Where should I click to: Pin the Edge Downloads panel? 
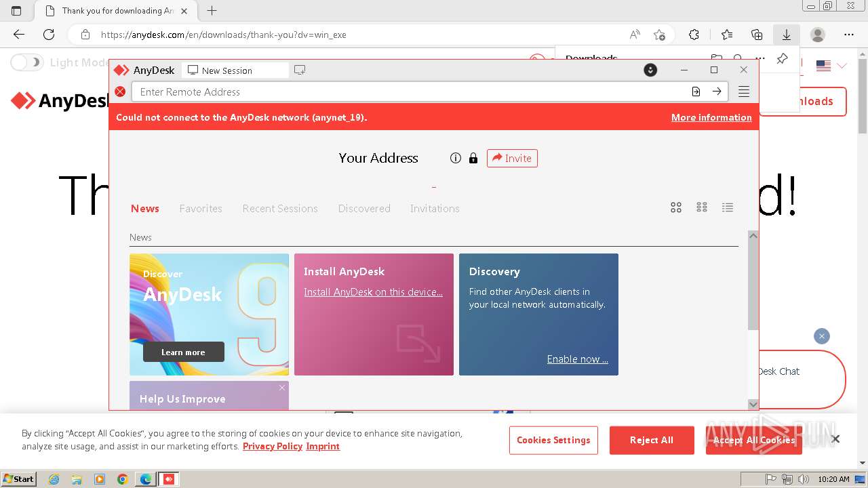(x=782, y=58)
